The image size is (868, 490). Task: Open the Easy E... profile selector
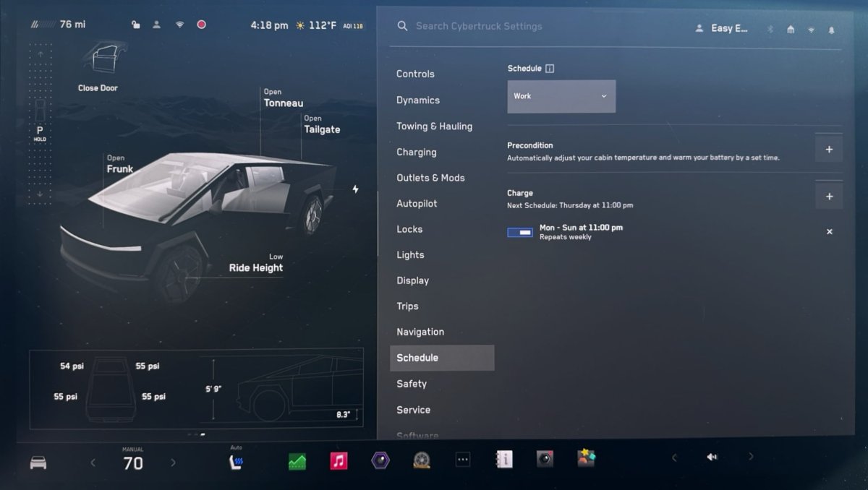[721, 28]
